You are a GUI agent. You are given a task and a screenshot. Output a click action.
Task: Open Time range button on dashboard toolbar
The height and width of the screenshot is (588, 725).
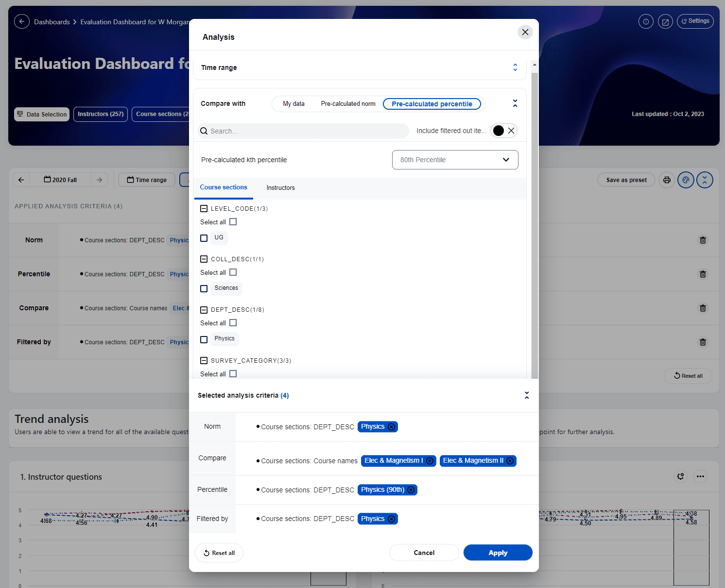[x=147, y=180]
